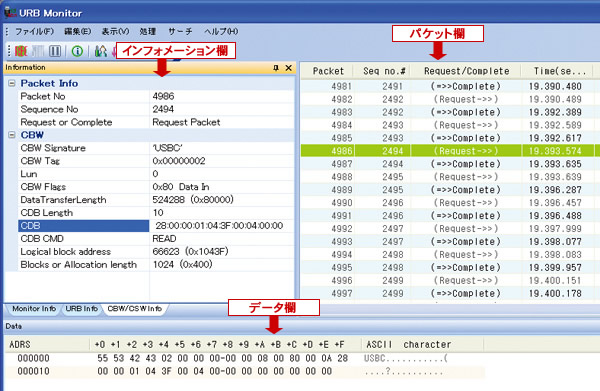This screenshot has height=391, width=600.
Task: Select packet row 4989
Action: pyautogui.click(x=450, y=190)
